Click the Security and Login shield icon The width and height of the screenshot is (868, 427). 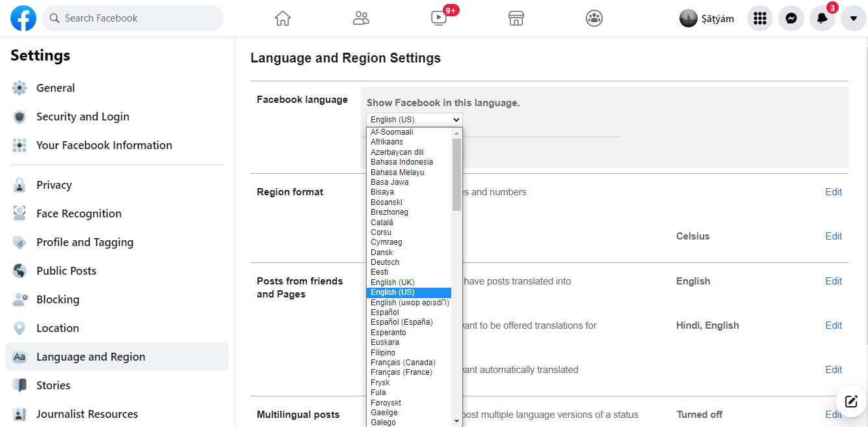coord(20,117)
